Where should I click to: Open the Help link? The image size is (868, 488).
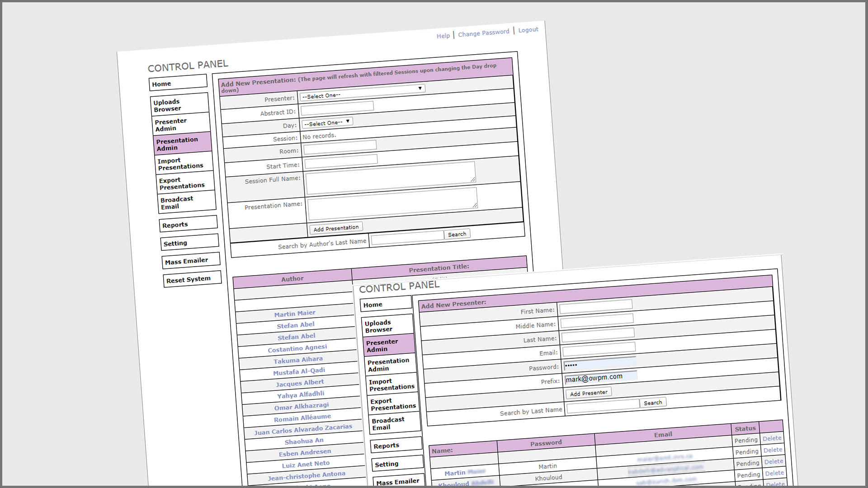pos(443,36)
